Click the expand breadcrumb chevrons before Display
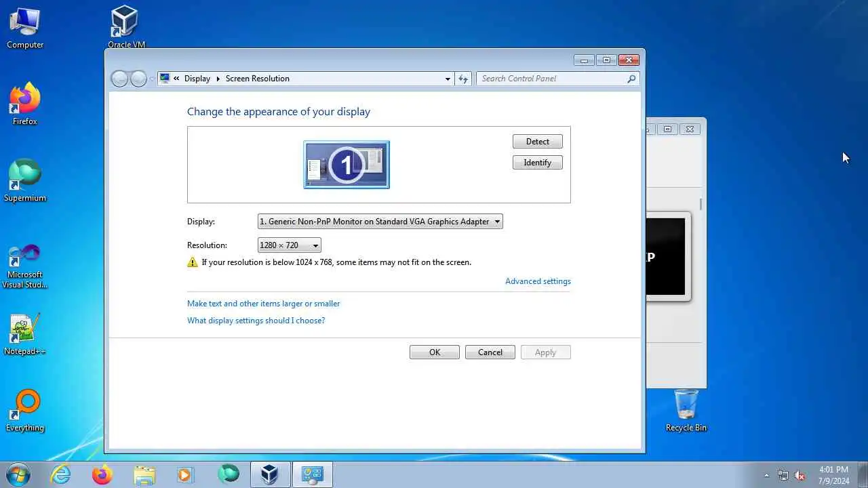The width and height of the screenshot is (868, 488). click(176, 79)
